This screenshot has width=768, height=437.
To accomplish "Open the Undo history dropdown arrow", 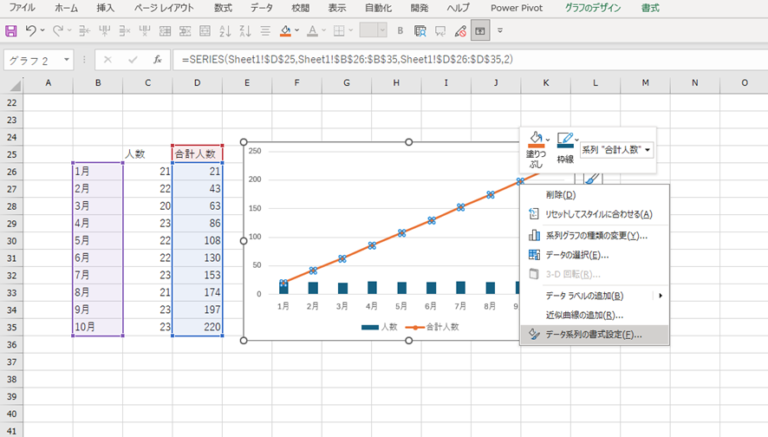I will coord(43,31).
